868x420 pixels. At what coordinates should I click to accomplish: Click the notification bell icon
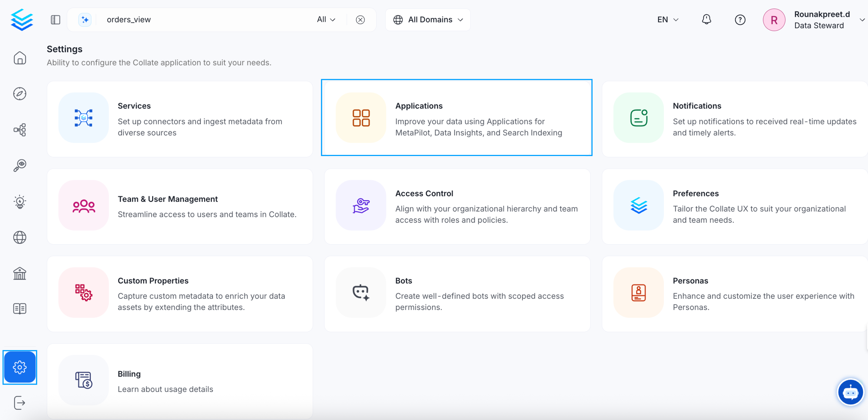[x=706, y=19]
